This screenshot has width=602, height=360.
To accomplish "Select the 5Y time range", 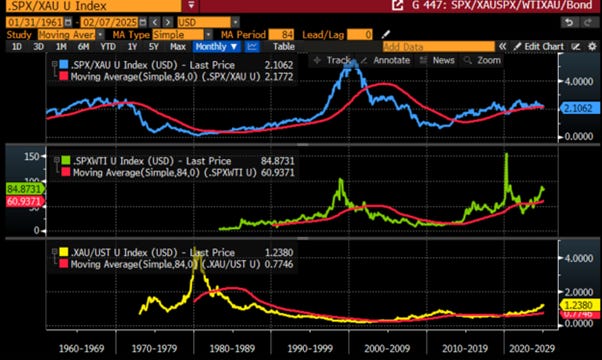I will pos(154,46).
